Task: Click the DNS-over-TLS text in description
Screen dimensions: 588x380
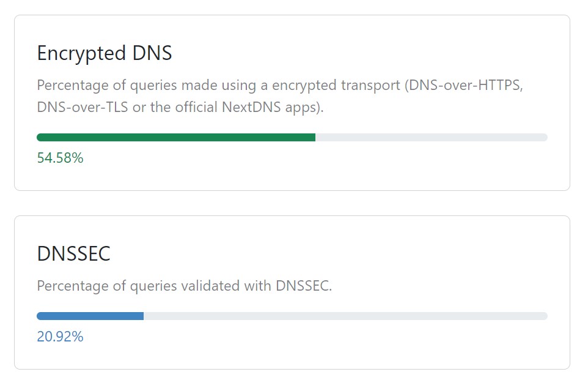Action: (82, 107)
